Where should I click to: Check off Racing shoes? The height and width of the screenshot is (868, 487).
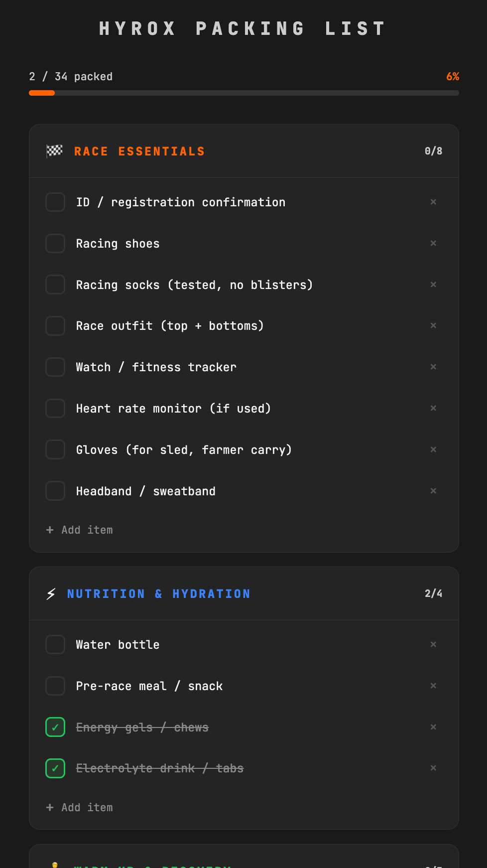pyautogui.click(x=55, y=244)
